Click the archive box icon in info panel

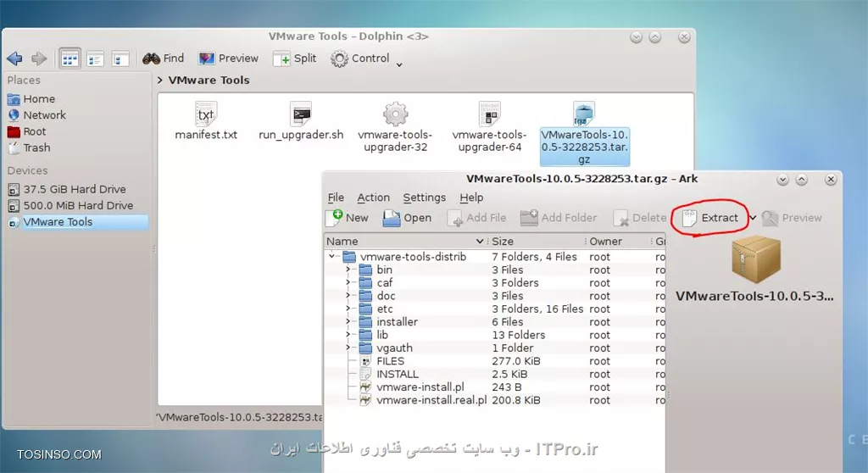(x=755, y=259)
